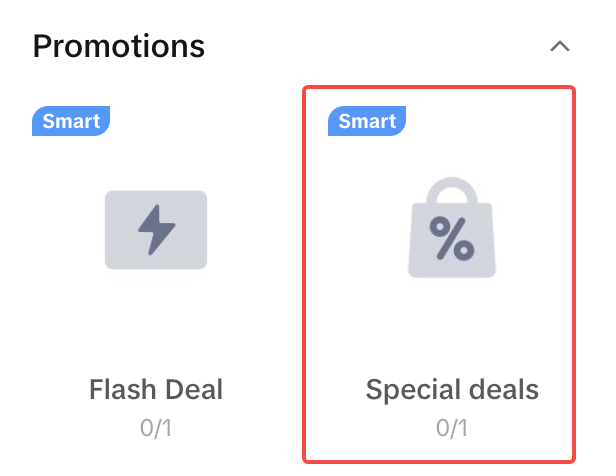Collapse the Promotions section with the chevron
Image resolution: width=616 pixels, height=476 pixels.
tap(560, 46)
